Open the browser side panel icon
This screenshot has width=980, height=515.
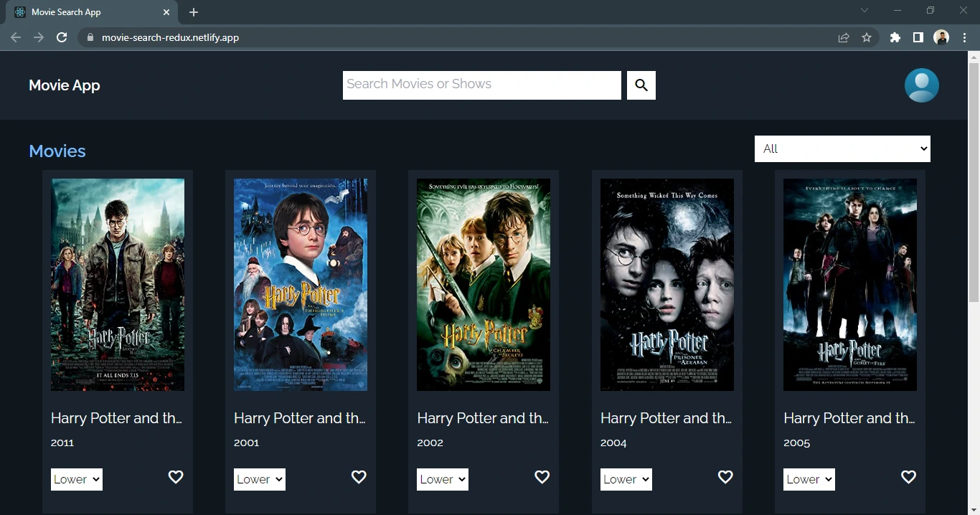pyautogui.click(x=918, y=37)
